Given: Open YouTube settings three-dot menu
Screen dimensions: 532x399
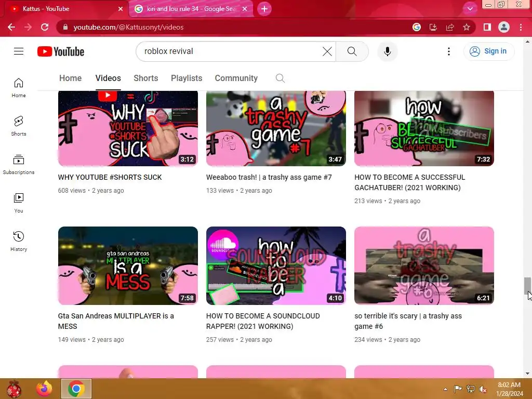Looking at the screenshot, I should point(448,51).
